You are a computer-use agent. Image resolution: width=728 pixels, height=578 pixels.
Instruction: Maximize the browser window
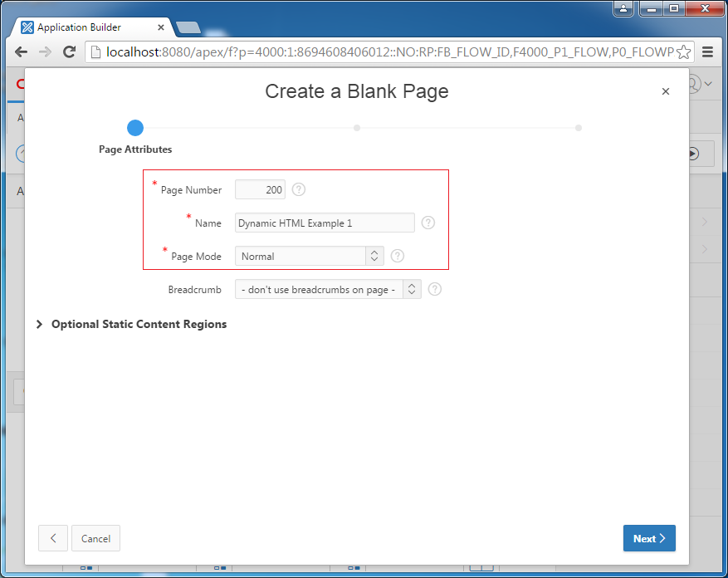point(674,8)
